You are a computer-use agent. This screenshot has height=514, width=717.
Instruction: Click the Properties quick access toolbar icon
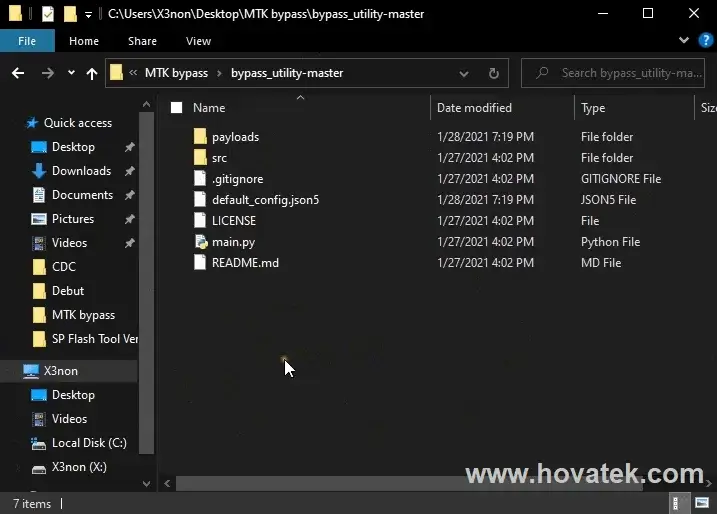tap(48, 14)
